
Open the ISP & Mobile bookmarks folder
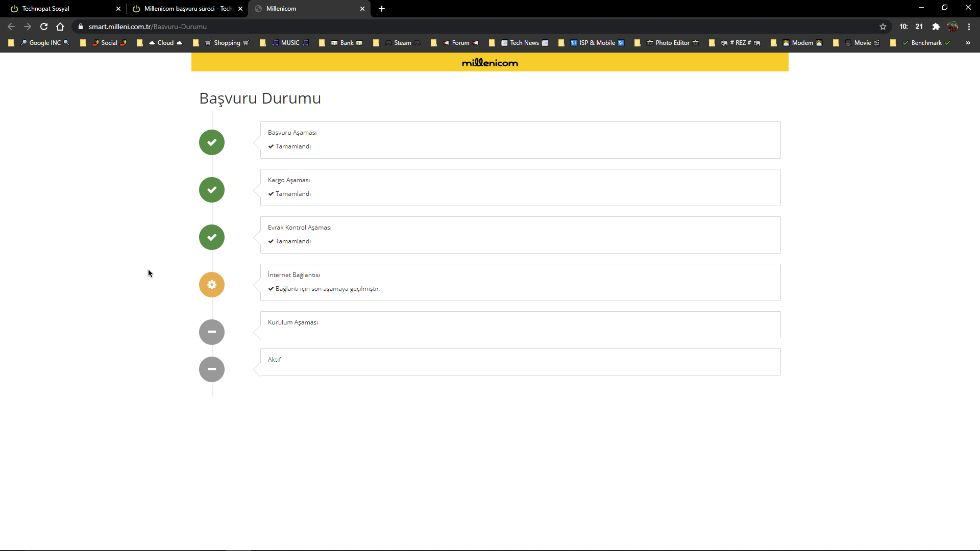click(x=597, y=43)
